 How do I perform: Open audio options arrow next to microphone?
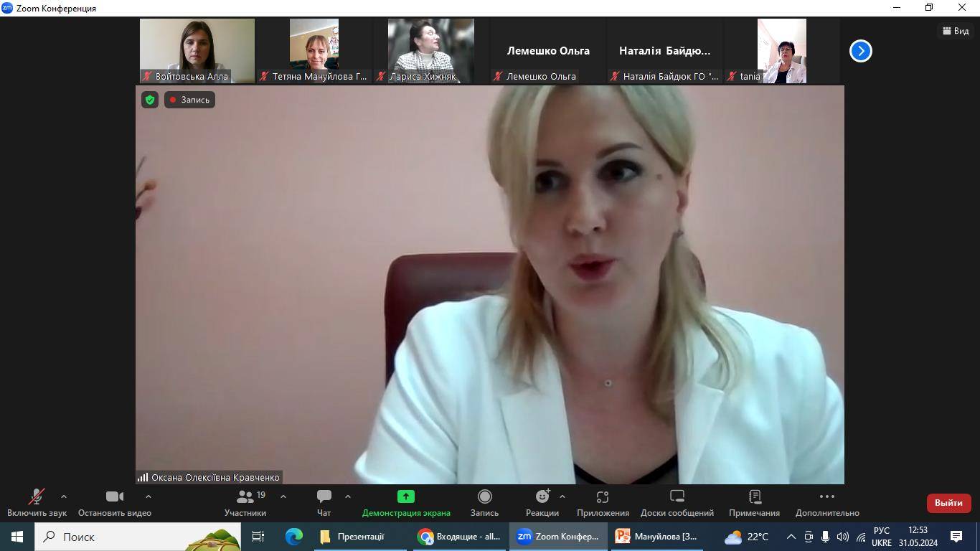click(x=64, y=496)
